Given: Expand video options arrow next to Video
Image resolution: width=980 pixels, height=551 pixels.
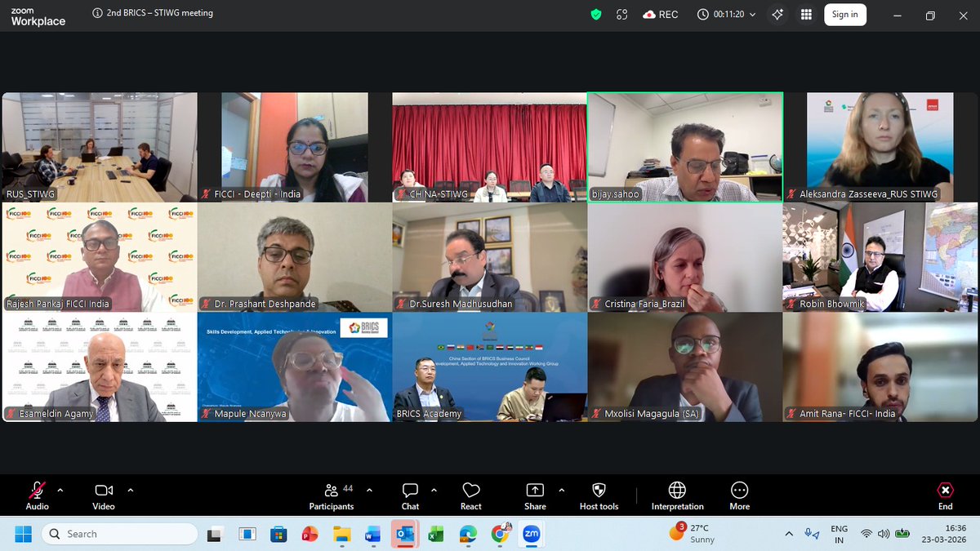Looking at the screenshot, I should (131, 491).
